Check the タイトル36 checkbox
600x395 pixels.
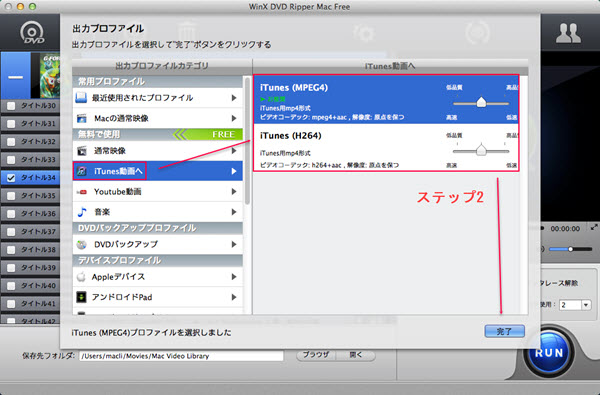coord(11,214)
